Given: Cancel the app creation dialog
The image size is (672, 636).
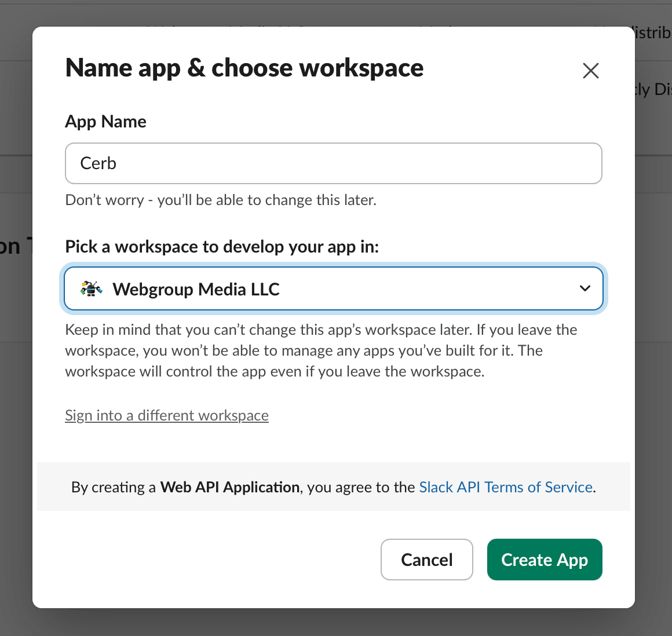Looking at the screenshot, I should pyautogui.click(x=426, y=560).
